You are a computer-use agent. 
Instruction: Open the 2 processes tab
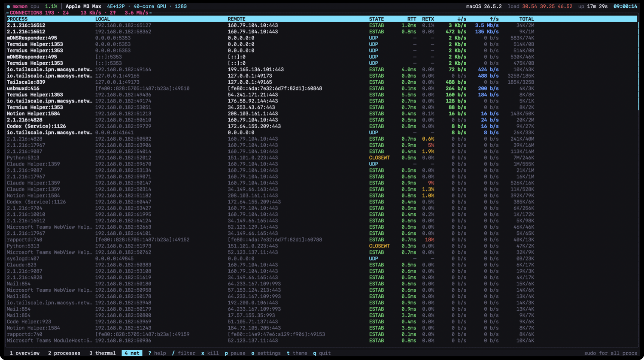[x=64, y=353]
